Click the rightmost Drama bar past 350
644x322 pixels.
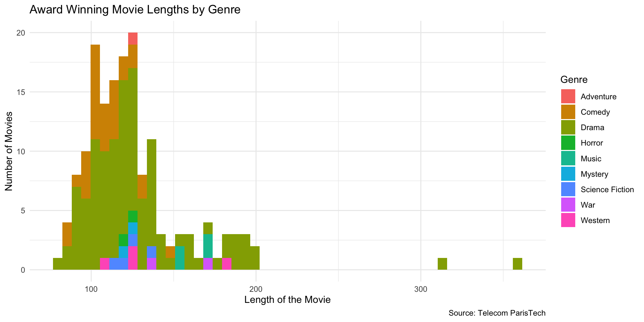(518, 264)
